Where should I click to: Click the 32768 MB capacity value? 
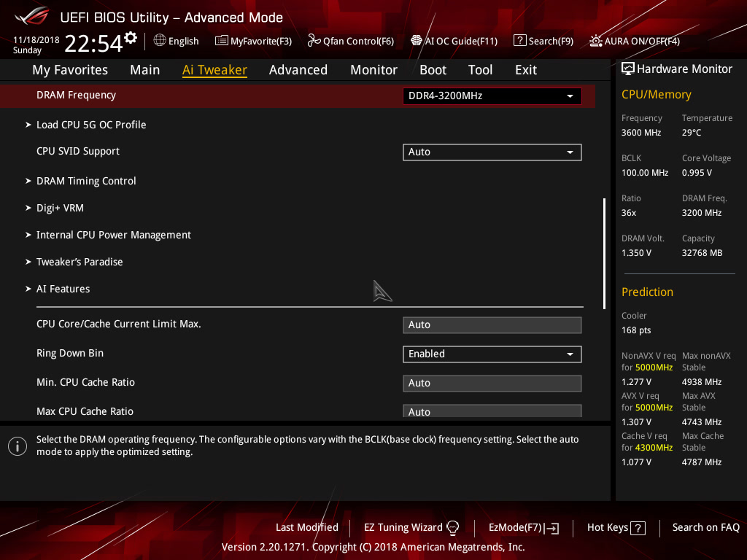pos(703,253)
